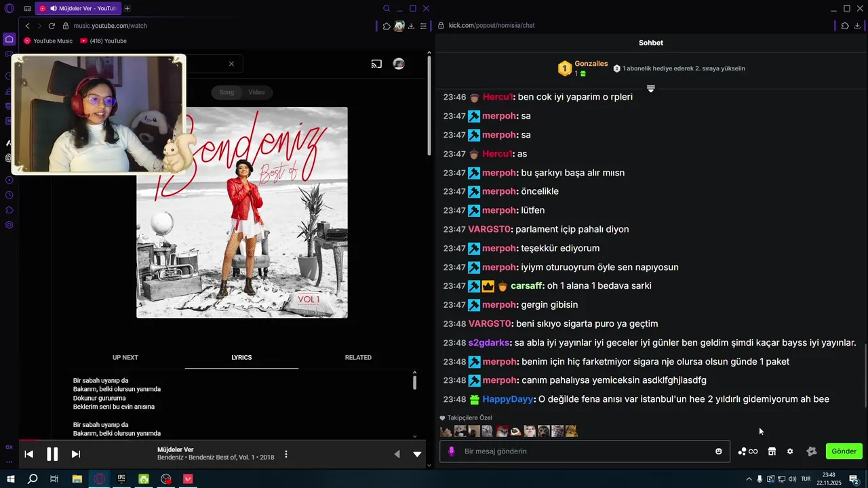Open the RELATED tab
The width and height of the screenshot is (868, 488).
pyautogui.click(x=358, y=357)
